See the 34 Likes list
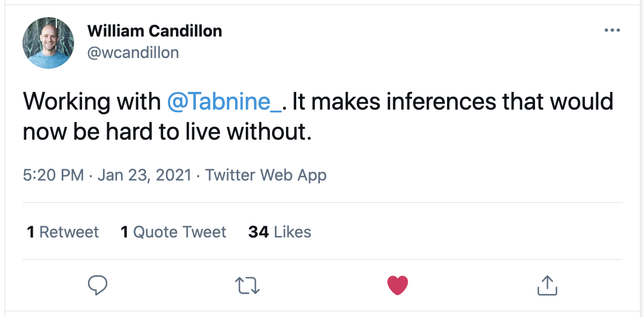Screen dimensions: 644x317 pyautogui.click(x=279, y=232)
